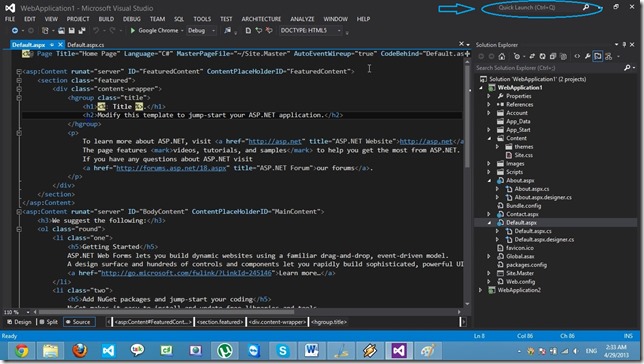Click the New Project toolbar icon
This screenshot has height=364, width=644.
[45, 30]
